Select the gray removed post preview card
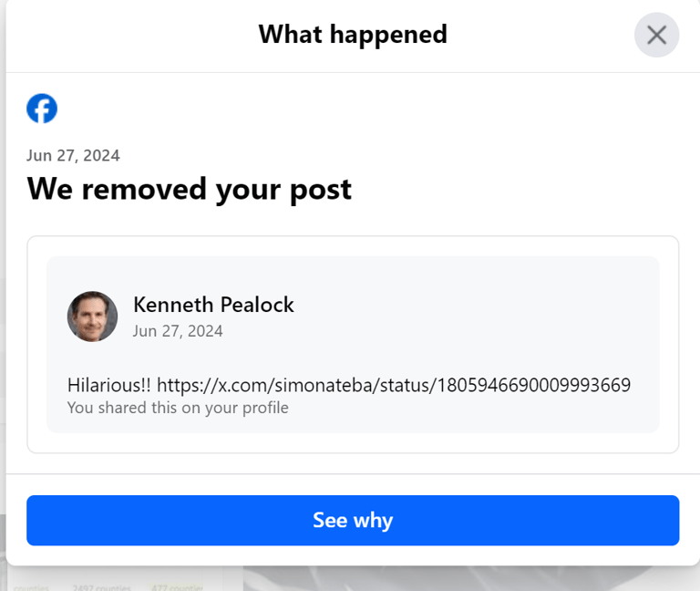Image resolution: width=700 pixels, height=591 pixels. click(x=353, y=345)
